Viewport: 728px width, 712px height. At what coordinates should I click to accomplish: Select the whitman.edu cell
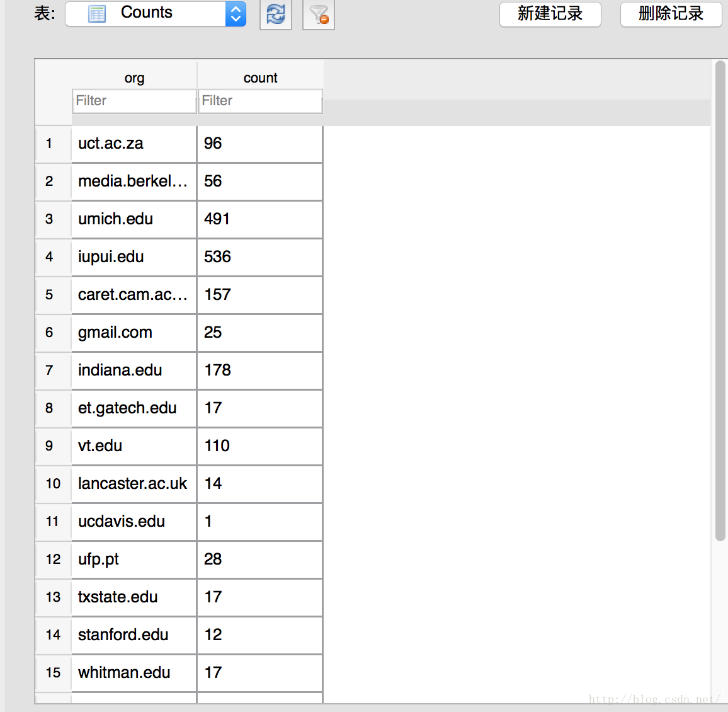coord(134,673)
